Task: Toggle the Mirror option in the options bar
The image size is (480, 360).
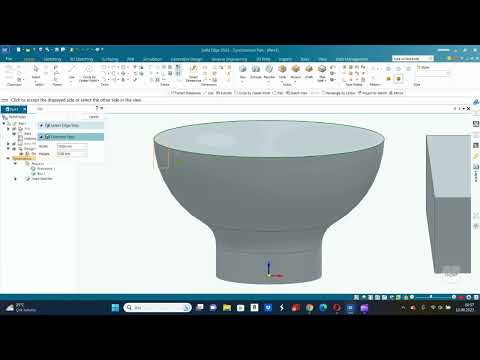Action: 396,93
